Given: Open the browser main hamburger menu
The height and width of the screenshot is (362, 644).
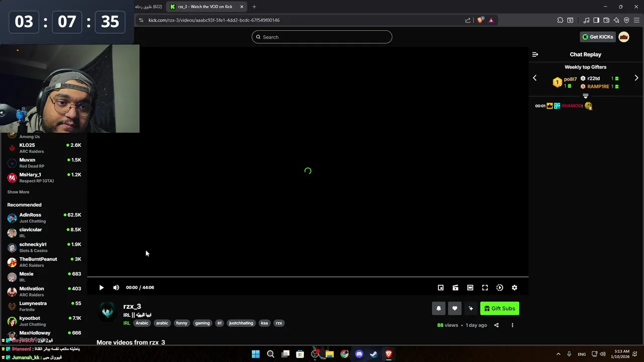Looking at the screenshot, I should point(636,20).
